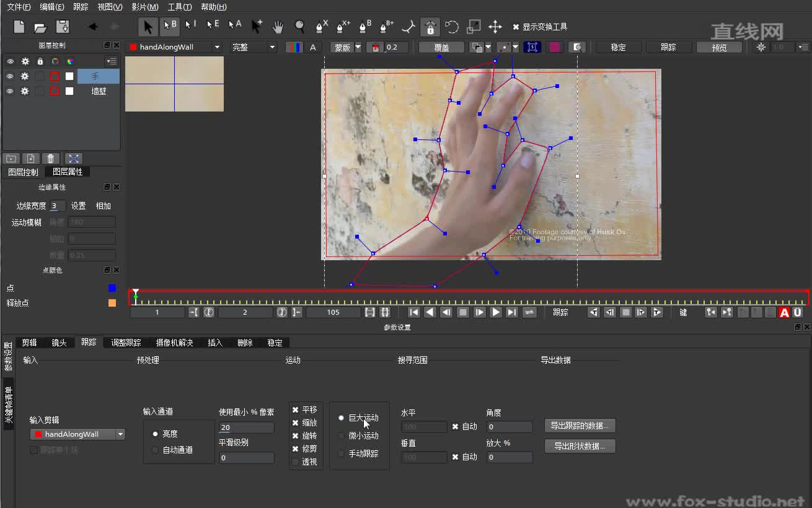Click the blue 点 color swatch
The width and height of the screenshot is (812, 508).
pyautogui.click(x=112, y=287)
